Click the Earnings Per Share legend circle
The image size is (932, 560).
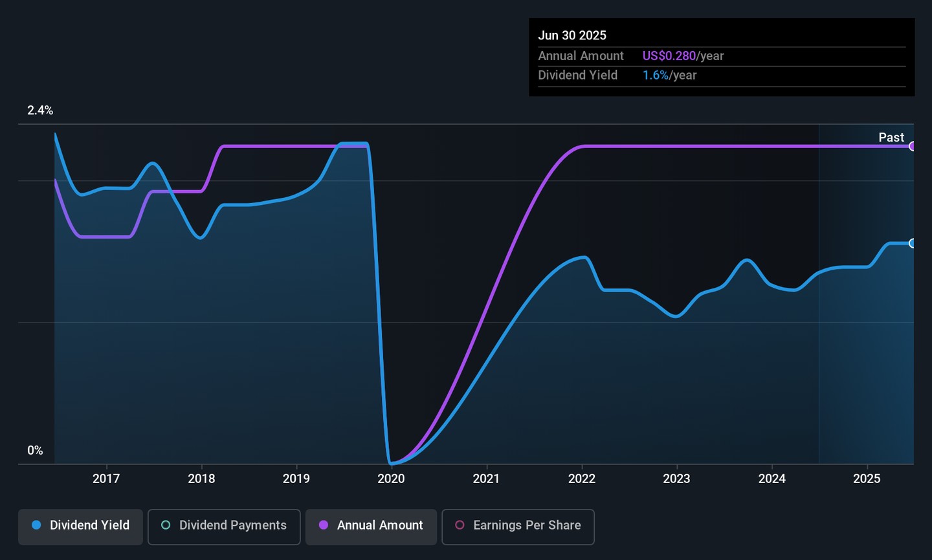point(460,525)
